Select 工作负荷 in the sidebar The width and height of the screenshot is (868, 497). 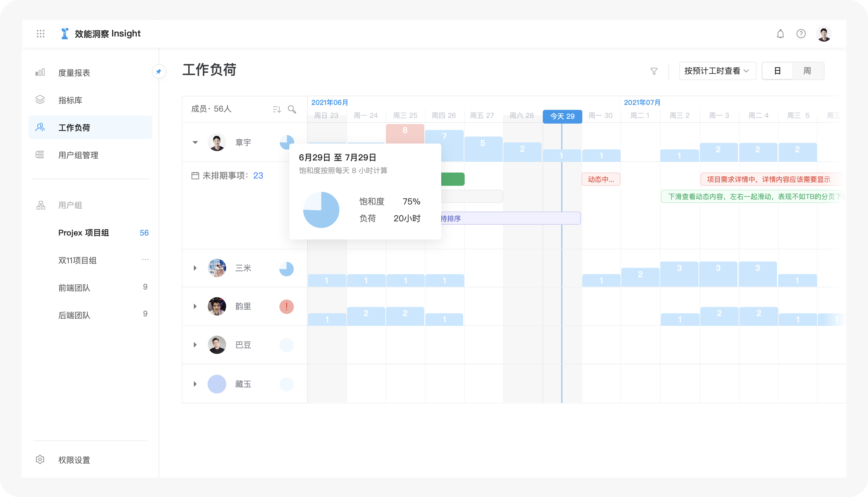coord(90,127)
